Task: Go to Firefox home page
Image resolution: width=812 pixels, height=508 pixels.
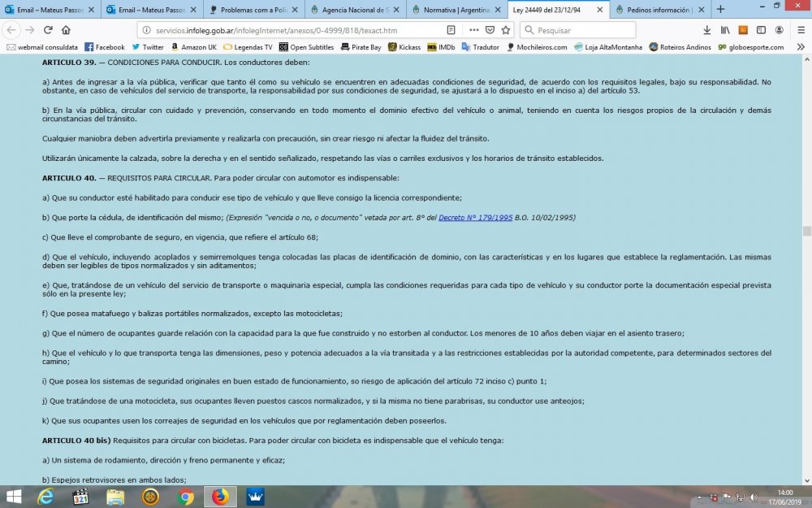Action: (x=67, y=30)
